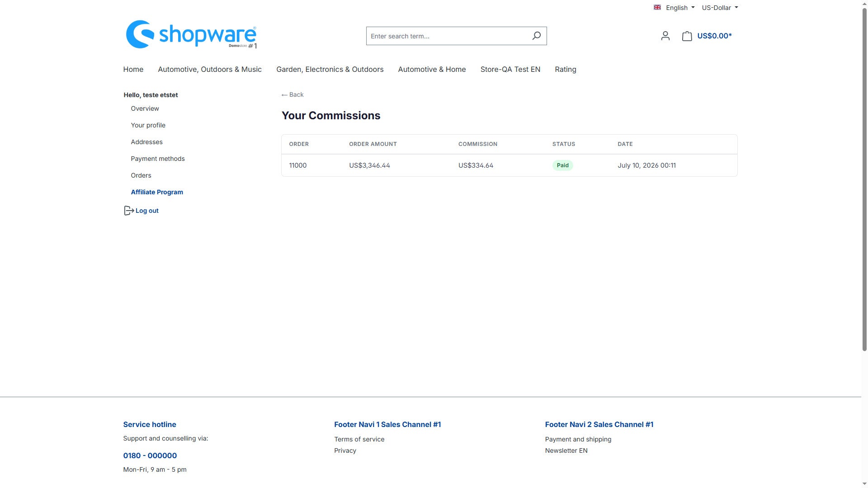Open Payment methods in account sidebar

(158, 159)
